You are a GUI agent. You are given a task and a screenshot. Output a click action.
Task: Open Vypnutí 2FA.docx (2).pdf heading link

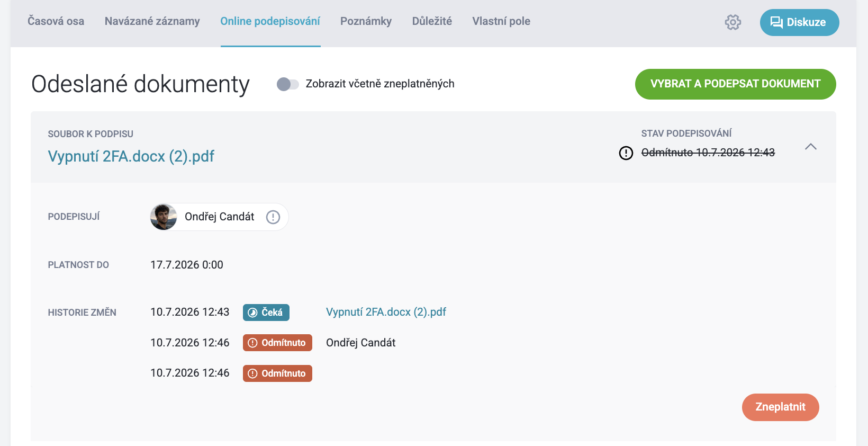pyautogui.click(x=131, y=156)
